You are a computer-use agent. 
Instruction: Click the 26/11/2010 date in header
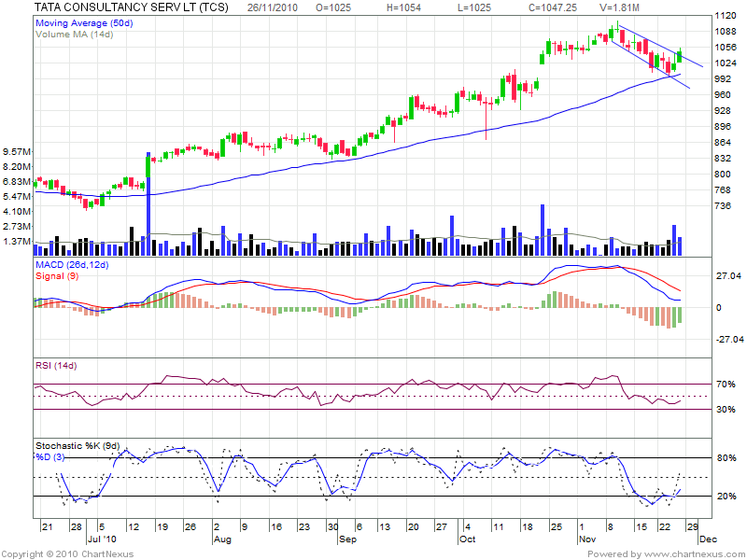(x=275, y=7)
